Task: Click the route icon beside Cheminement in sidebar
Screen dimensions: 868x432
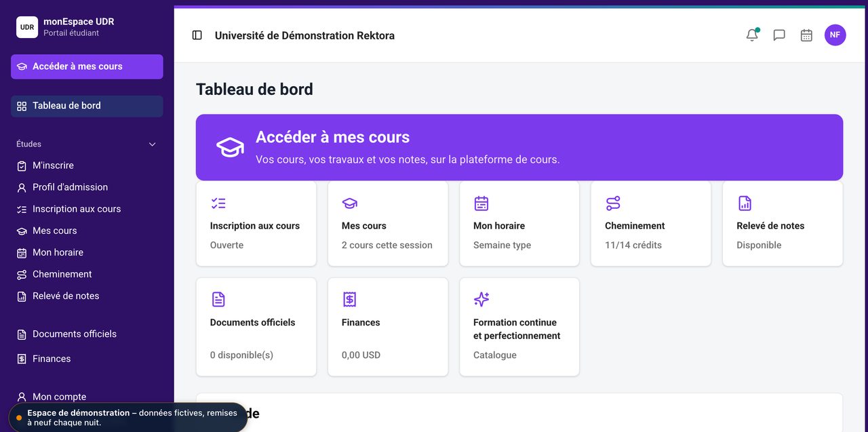Action: pyautogui.click(x=22, y=274)
